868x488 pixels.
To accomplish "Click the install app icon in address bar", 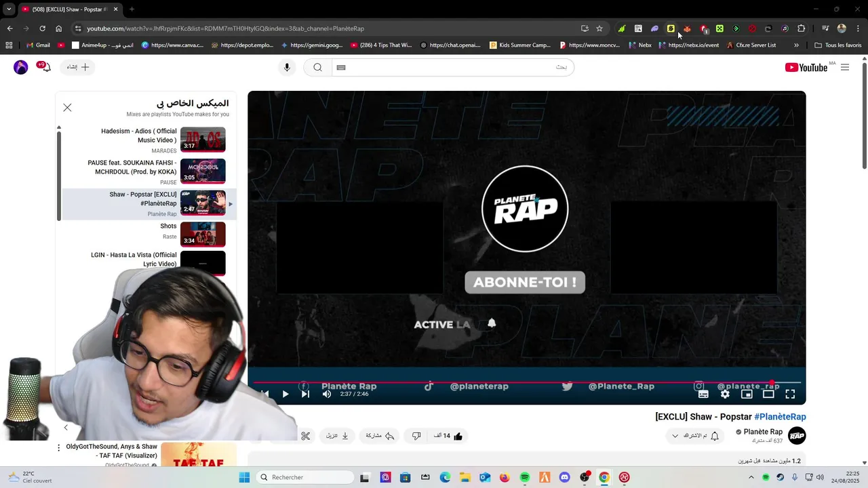I will (585, 28).
